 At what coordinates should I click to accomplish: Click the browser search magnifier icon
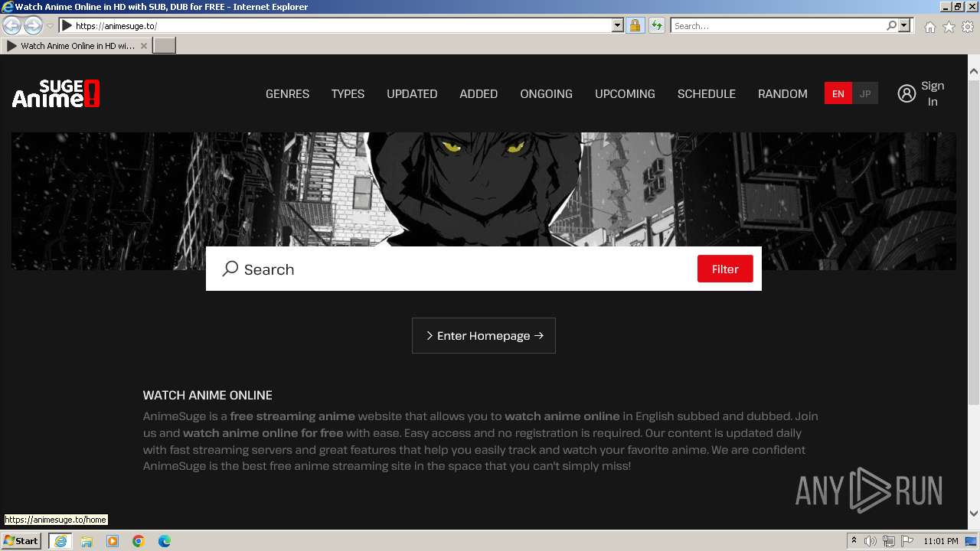coord(891,25)
